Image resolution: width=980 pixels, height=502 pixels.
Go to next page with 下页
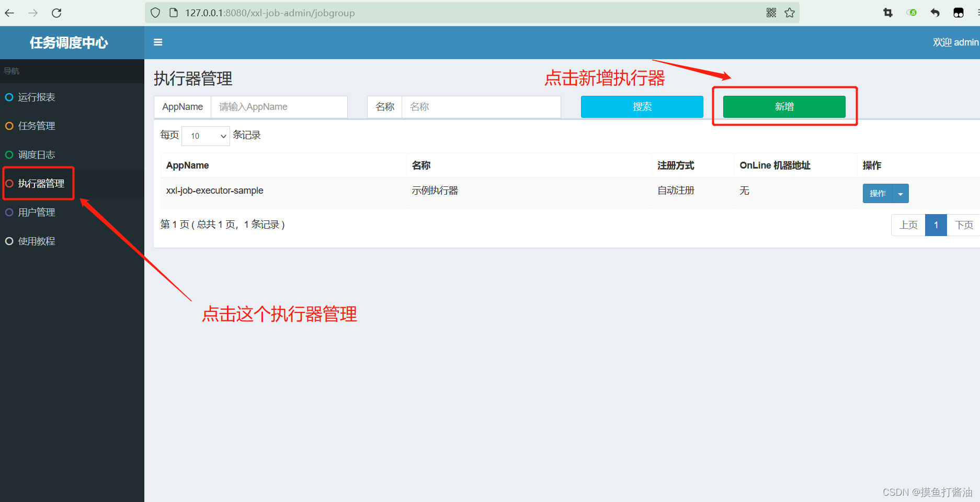(964, 225)
